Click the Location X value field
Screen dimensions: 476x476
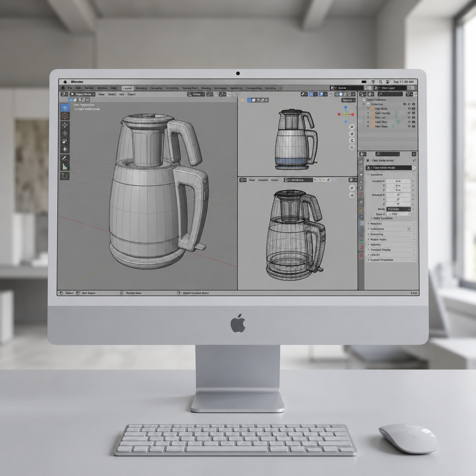pos(398,181)
